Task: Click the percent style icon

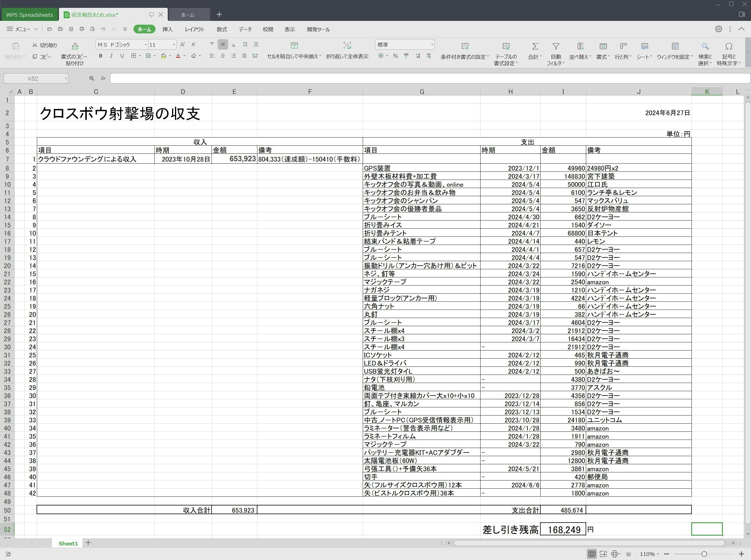Action: [x=395, y=56]
